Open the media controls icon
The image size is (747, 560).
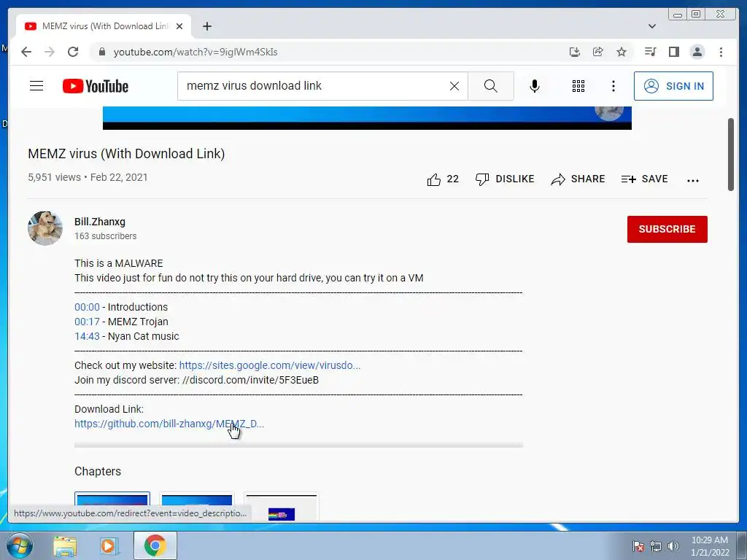(x=650, y=52)
